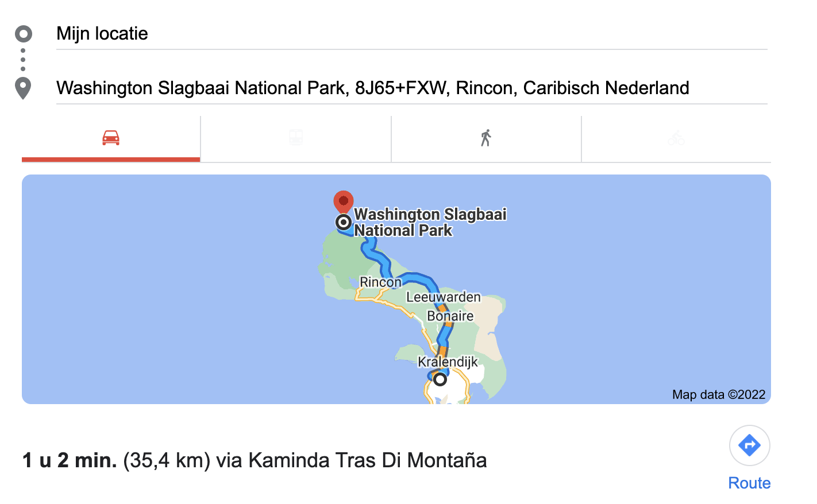Screen dimensions: 817x504
Task: Select the public transit mode tab
Action: (x=296, y=138)
